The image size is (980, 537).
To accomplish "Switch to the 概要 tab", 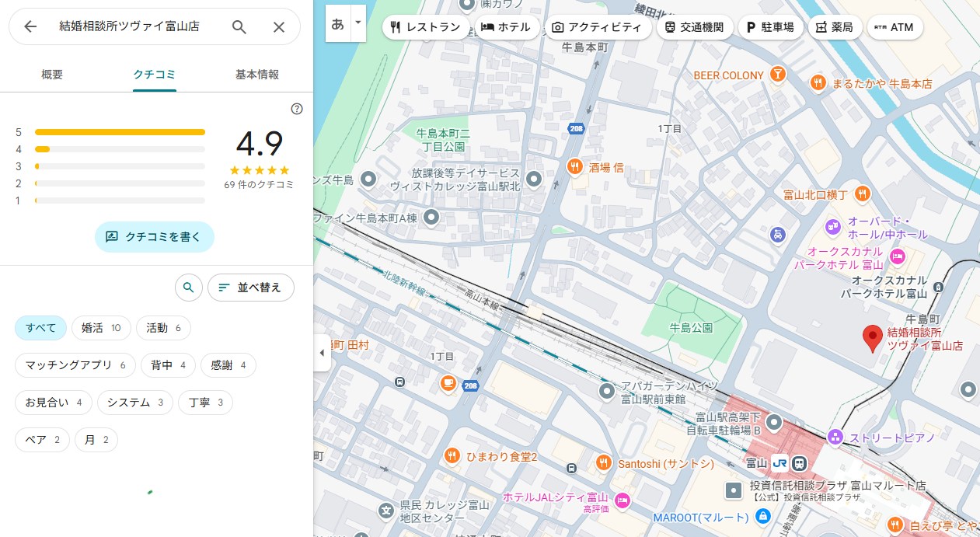I will coord(52,75).
